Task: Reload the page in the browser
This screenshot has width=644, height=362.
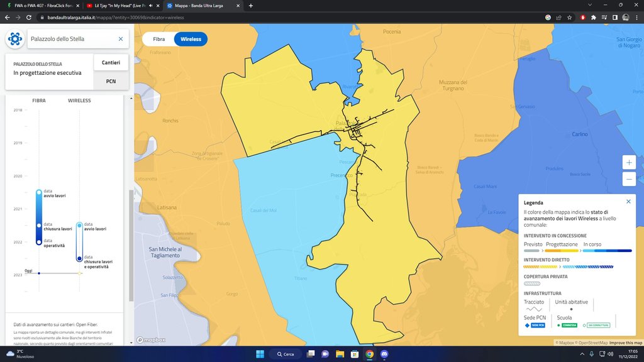Action: [x=28, y=18]
